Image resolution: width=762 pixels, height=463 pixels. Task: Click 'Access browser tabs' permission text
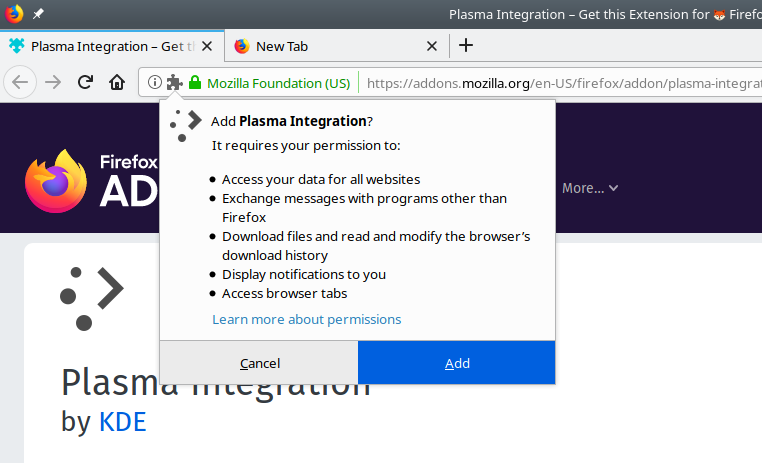pos(284,293)
